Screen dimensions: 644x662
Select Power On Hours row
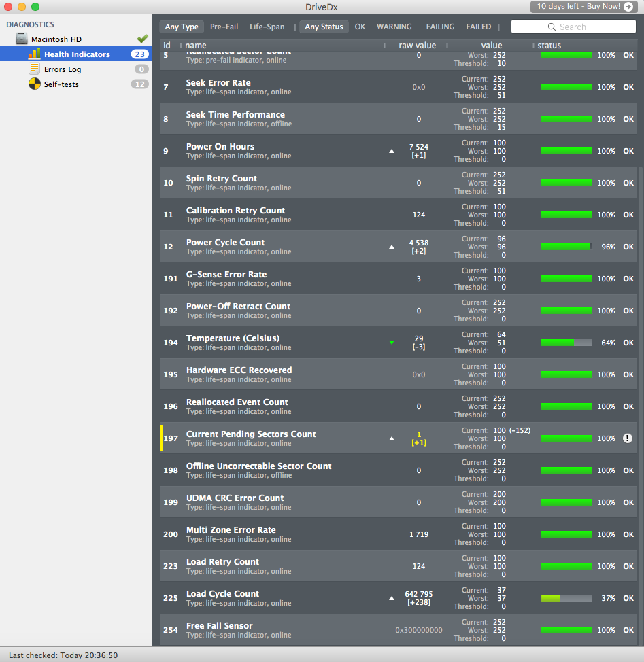(399, 151)
